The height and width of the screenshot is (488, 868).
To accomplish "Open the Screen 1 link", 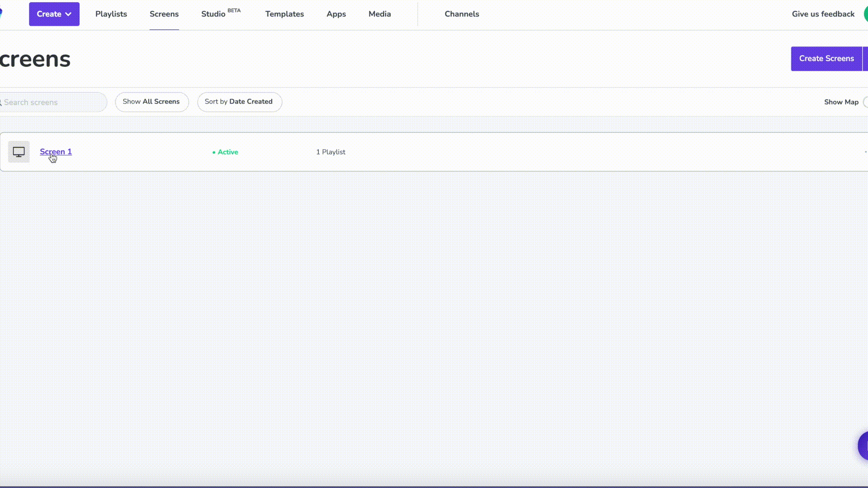I will point(56,152).
